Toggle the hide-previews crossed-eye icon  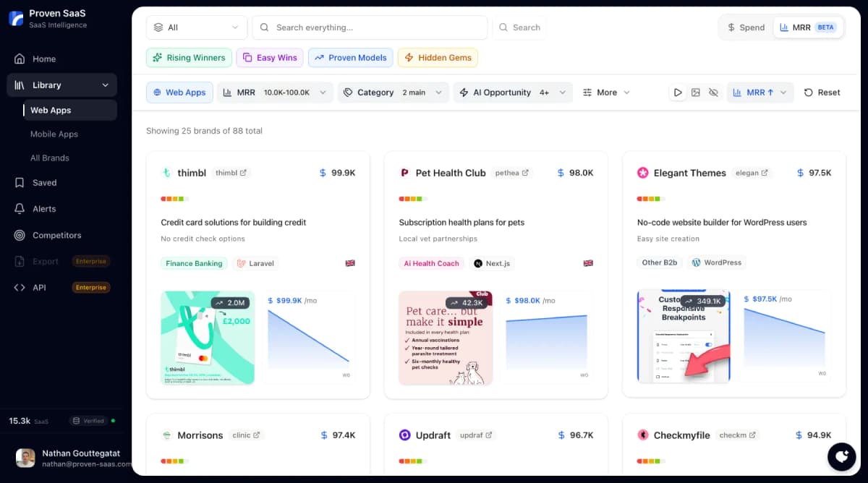(713, 93)
